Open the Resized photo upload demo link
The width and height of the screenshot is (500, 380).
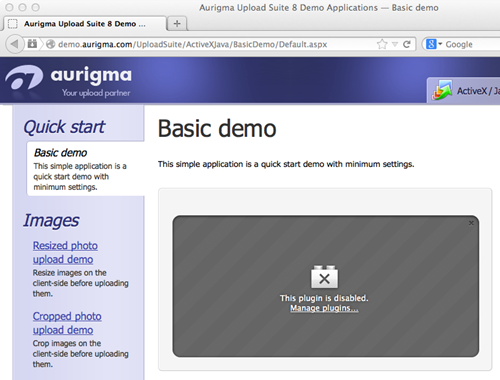(x=65, y=252)
